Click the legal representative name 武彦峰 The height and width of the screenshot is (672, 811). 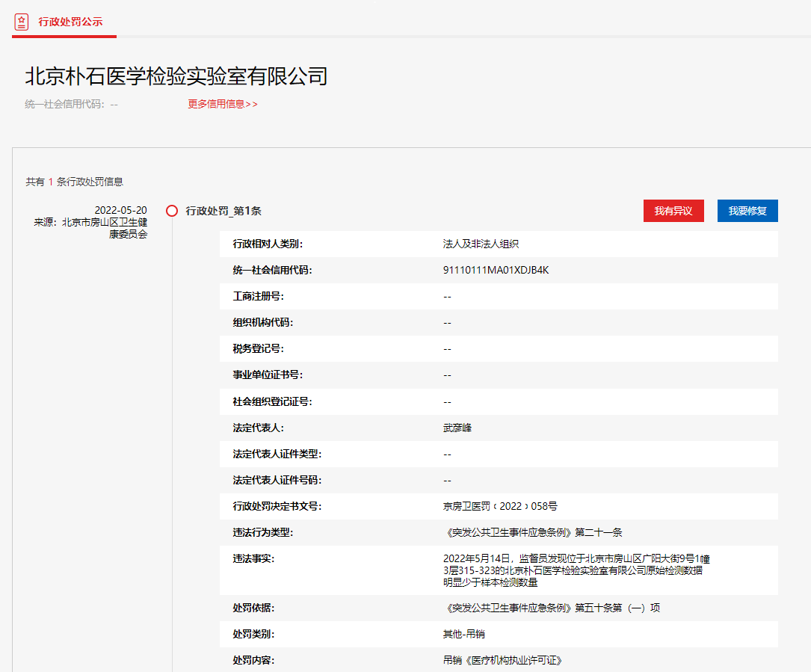[457, 428]
